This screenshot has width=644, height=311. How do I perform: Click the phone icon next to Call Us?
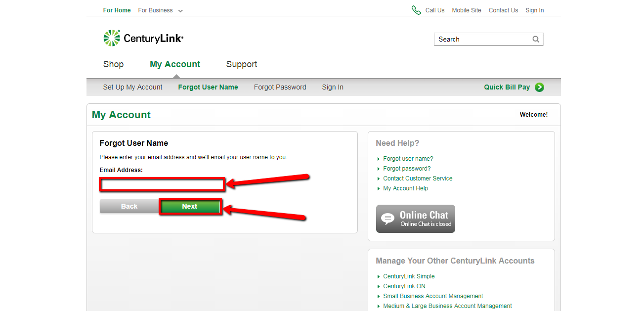coord(416,9)
